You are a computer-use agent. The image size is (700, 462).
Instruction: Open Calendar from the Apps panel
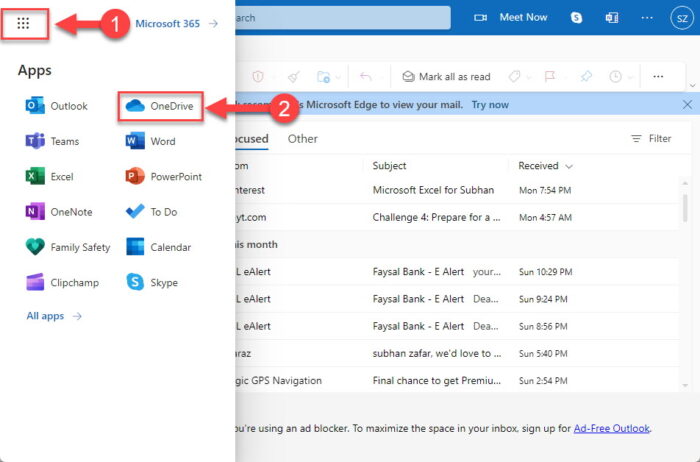point(158,247)
